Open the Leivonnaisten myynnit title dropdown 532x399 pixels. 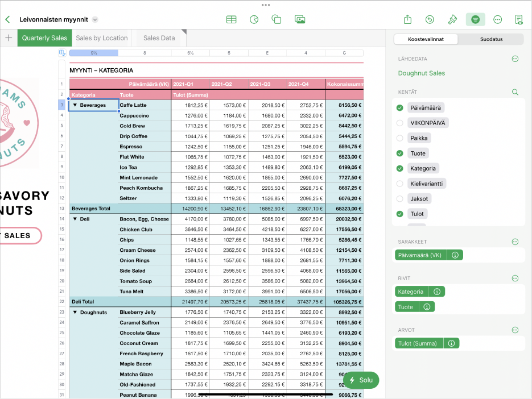tap(96, 20)
